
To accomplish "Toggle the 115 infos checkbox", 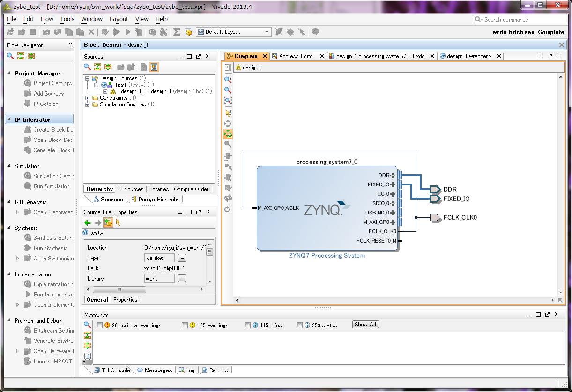I will tap(247, 325).
